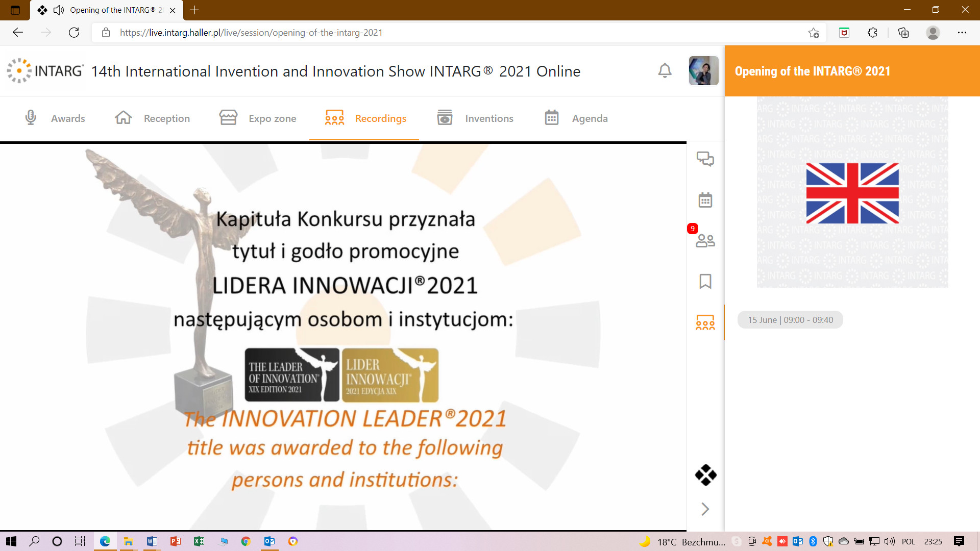This screenshot has height=551, width=980.
Task: Open the Pocket-style shield extension icon
Action: point(844,33)
